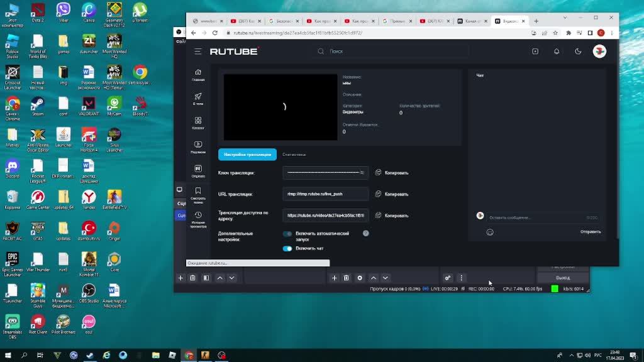The height and width of the screenshot is (362, 644).
Task: Open OBS scene filters icon
Action: 206,278
